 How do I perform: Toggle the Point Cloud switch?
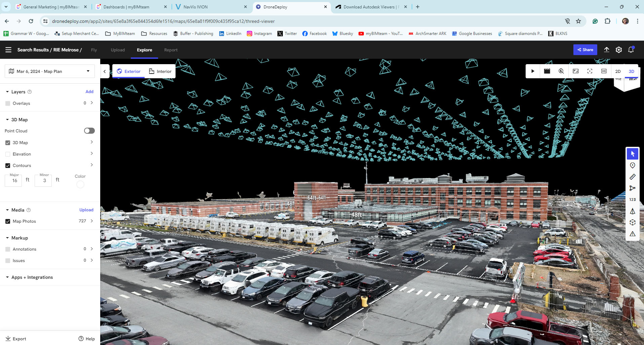[89, 131]
